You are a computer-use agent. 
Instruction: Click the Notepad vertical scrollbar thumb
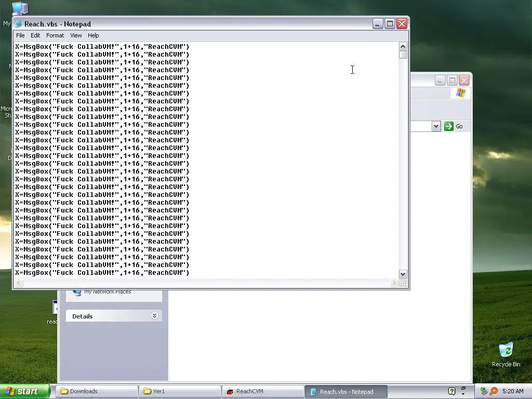[403, 55]
